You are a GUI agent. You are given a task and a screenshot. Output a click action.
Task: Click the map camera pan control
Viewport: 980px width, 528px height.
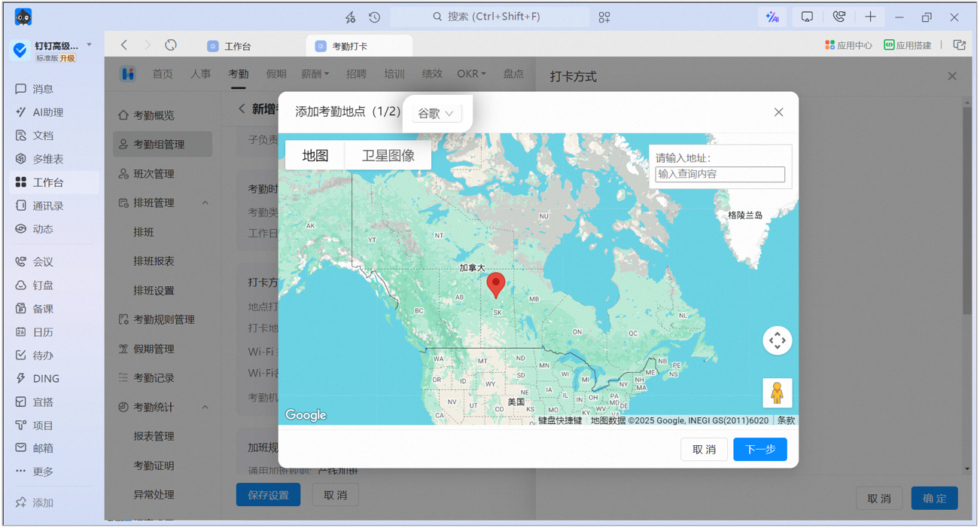pos(777,340)
